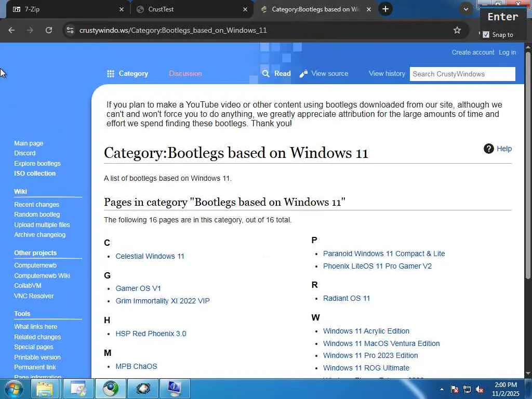
Task: Open What links here tool
Action: (x=36, y=327)
